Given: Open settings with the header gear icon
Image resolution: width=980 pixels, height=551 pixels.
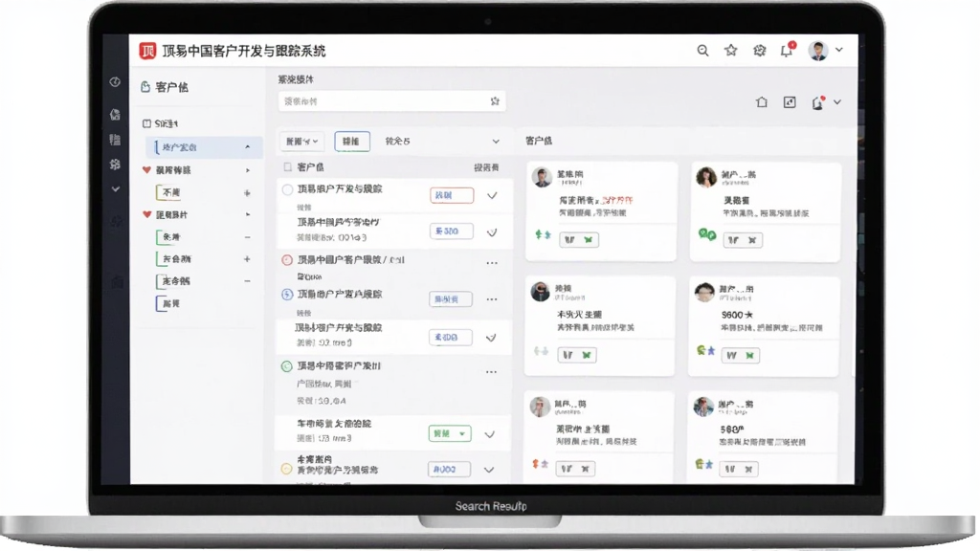Looking at the screenshot, I should pos(759,51).
